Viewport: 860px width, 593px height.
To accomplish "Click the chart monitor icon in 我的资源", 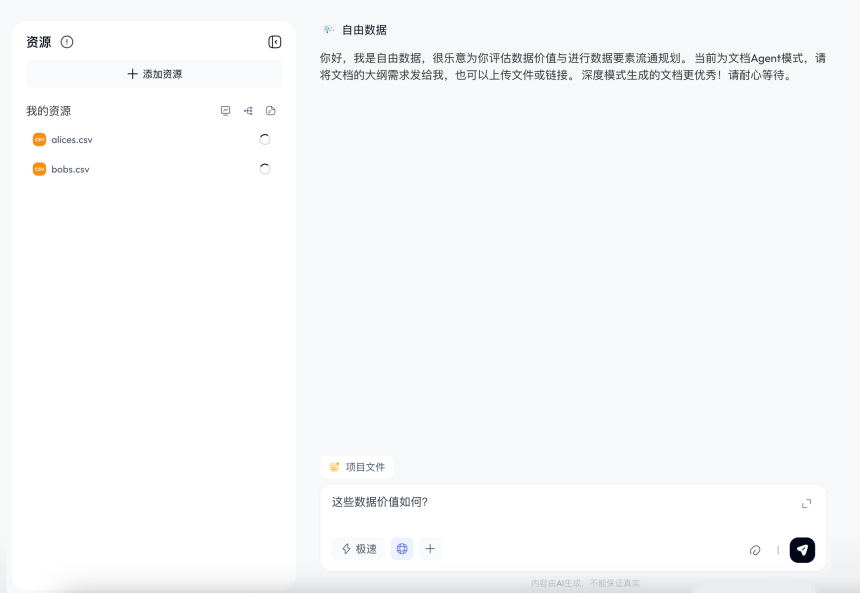I will point(225,111).
